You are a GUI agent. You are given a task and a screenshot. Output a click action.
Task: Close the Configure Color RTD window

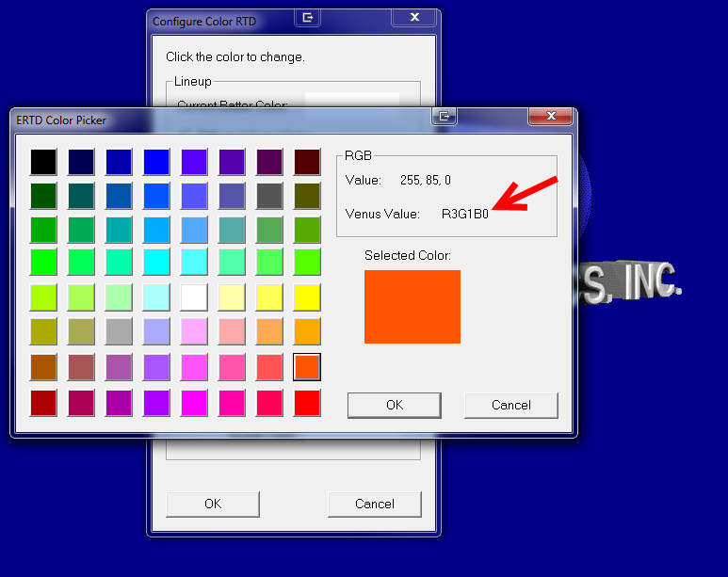pyautogui.click(x=413, y=17)
